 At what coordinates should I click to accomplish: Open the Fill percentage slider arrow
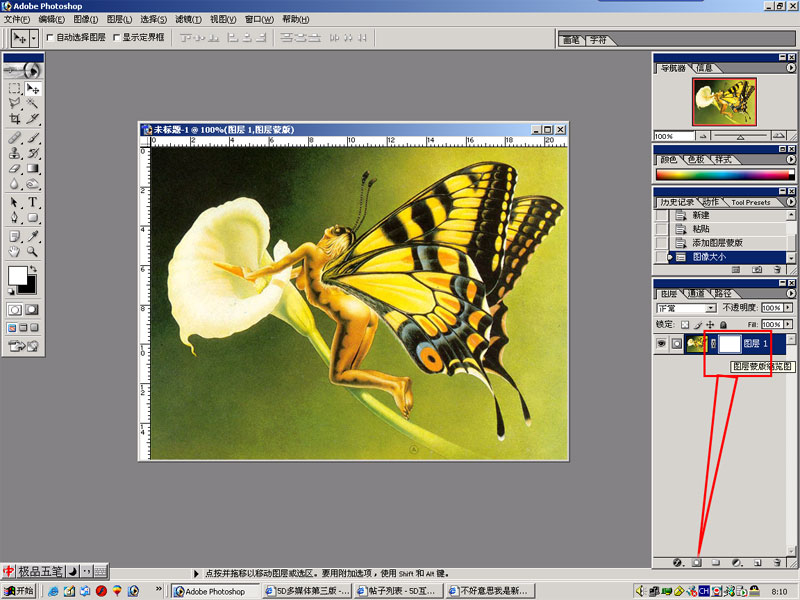pos(788,324)
